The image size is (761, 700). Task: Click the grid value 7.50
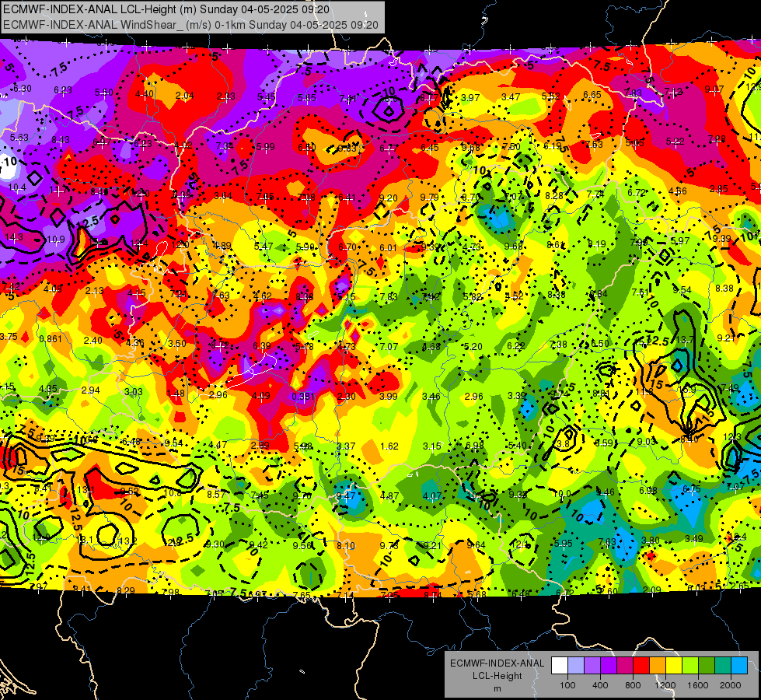click(x=511, y=147)
